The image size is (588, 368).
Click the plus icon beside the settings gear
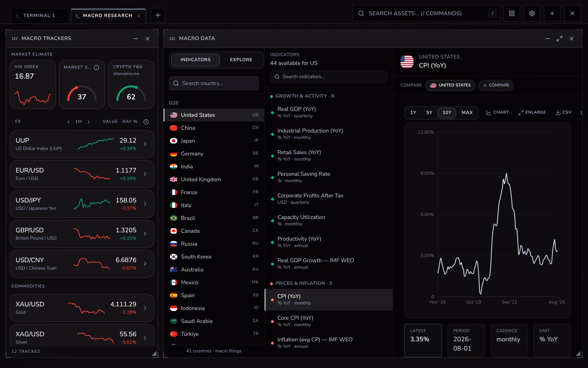point(552,13)
